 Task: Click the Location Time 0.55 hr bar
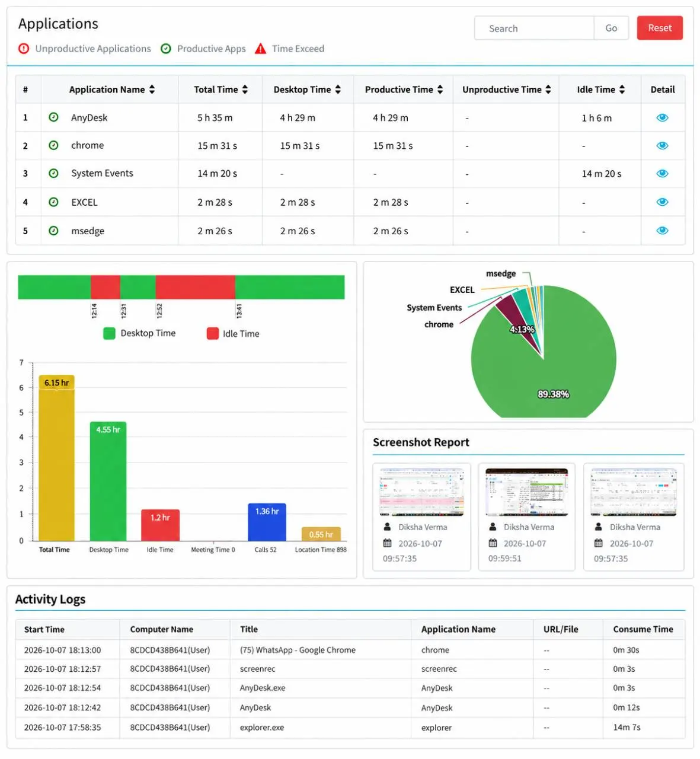tap(321, 534)
